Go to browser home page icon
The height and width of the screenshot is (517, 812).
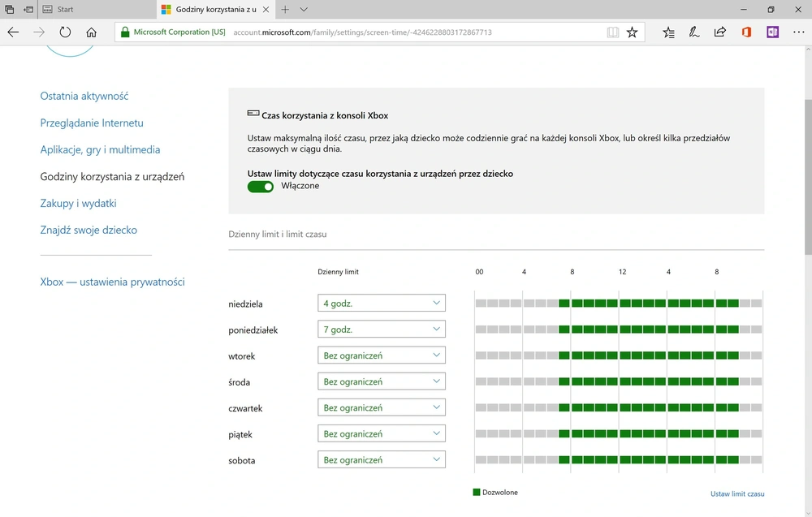click(91, 32)
